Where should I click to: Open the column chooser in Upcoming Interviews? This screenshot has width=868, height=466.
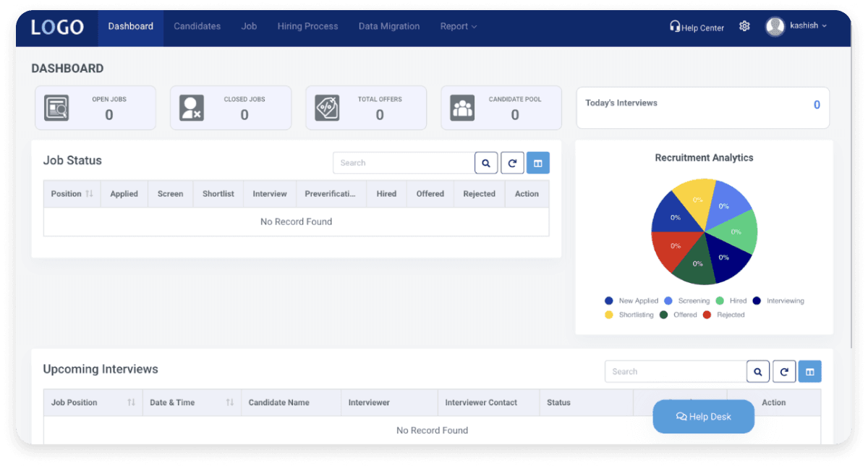coord(809,370)
